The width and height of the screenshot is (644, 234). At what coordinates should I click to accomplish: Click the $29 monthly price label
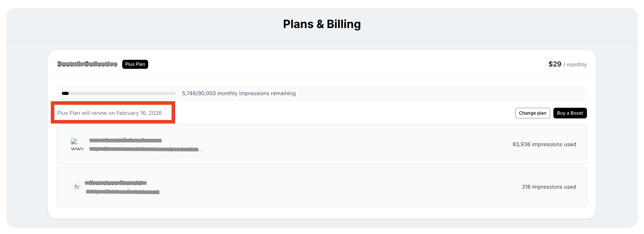(567, 64)
